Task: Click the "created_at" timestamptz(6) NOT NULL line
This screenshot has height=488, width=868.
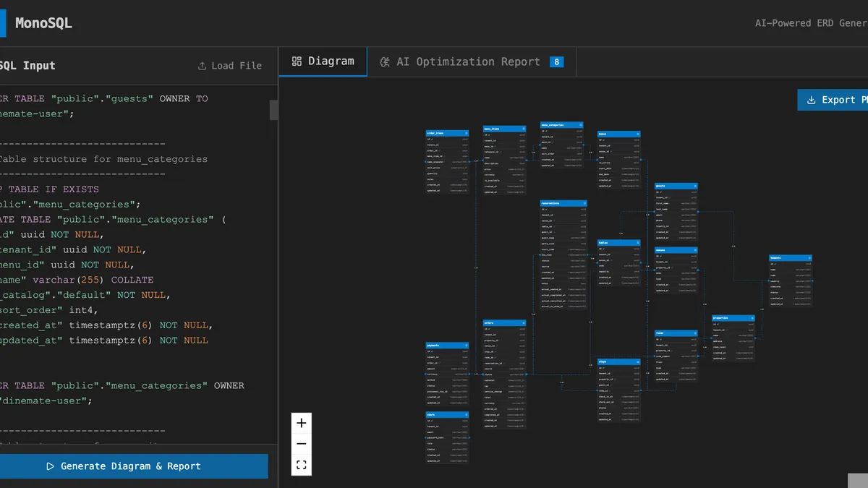Action: click(x=106, y=325)
